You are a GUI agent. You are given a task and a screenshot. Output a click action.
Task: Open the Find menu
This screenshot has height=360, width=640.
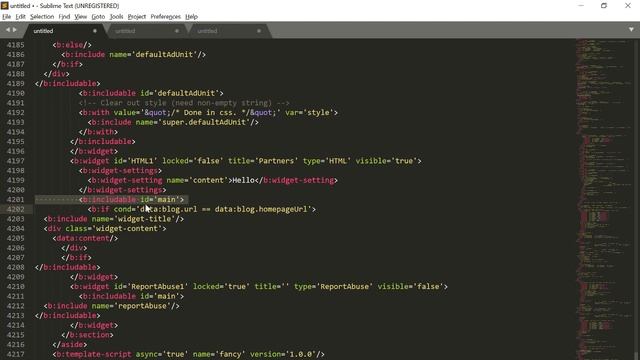click(64, 17)
